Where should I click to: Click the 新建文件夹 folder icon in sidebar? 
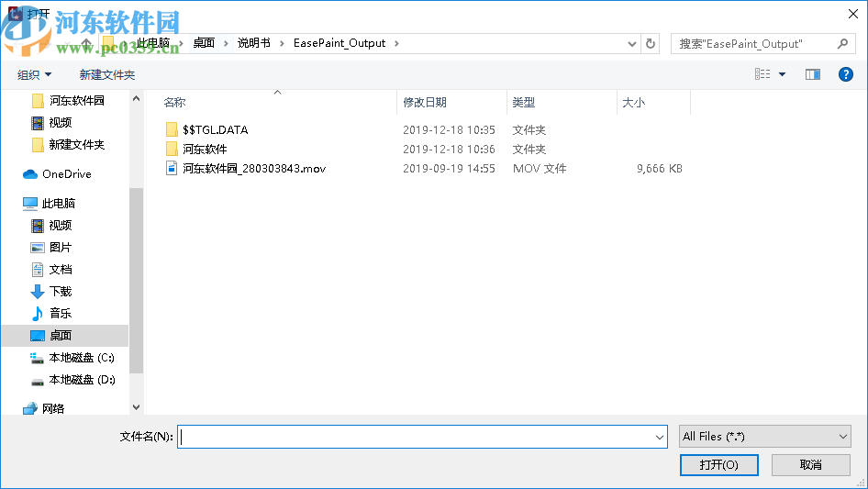tap(38, 145)
